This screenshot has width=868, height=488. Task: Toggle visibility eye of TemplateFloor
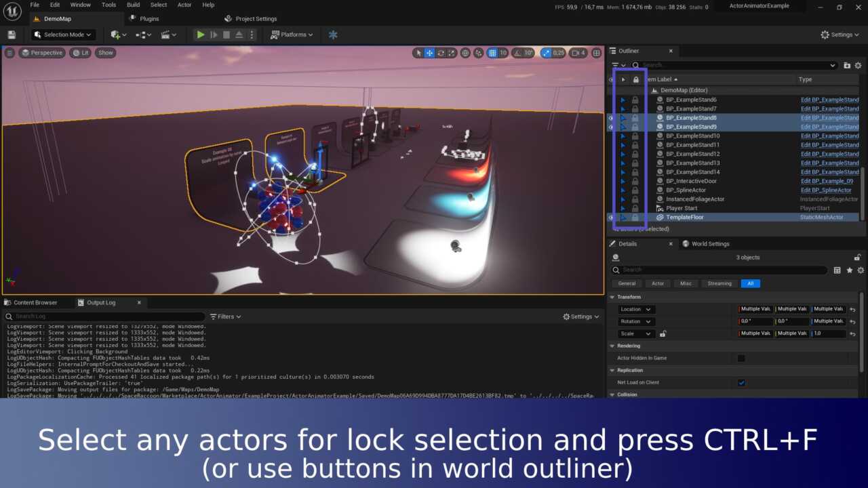coord(610,218)
